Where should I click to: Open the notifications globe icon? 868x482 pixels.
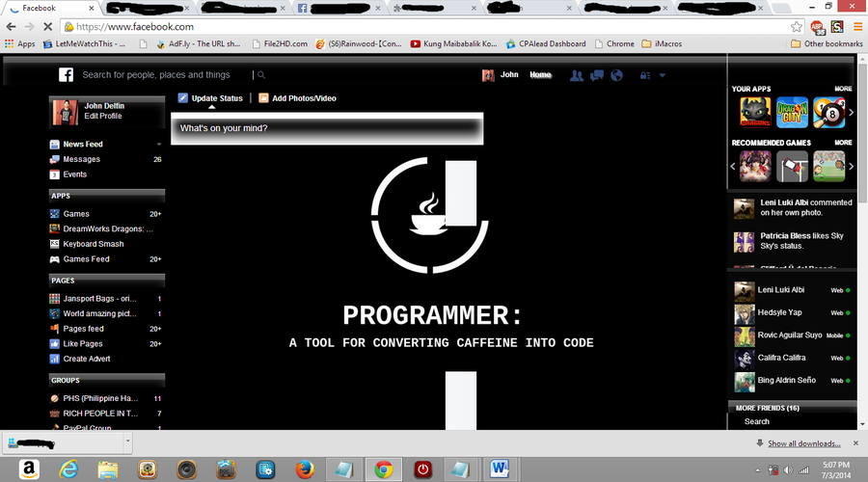tap(616, 76)
